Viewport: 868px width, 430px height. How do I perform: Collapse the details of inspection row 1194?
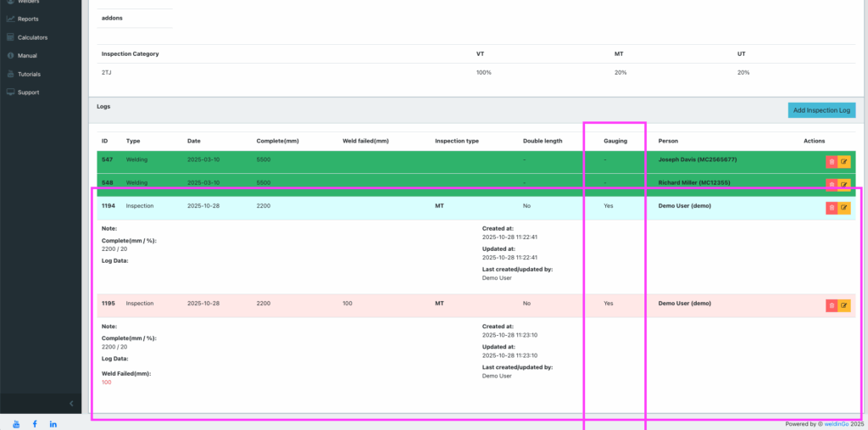339,206
